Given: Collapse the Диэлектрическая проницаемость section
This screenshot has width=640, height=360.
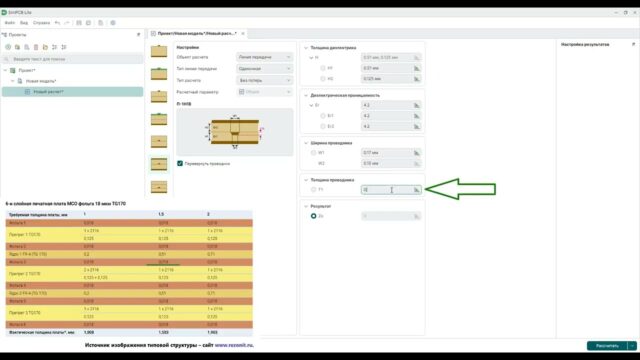Looking at the screenshot, I should pos(306,96).
